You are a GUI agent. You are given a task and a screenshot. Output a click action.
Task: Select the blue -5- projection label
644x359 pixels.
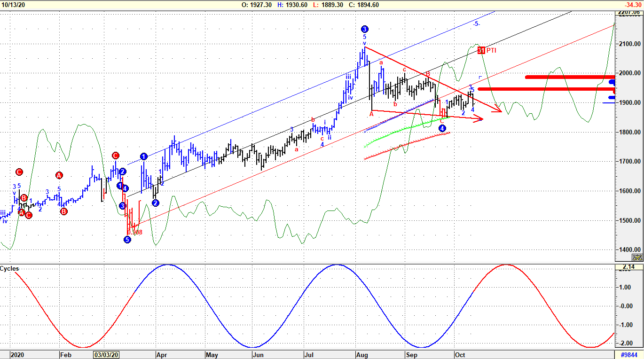click(477, 24)
